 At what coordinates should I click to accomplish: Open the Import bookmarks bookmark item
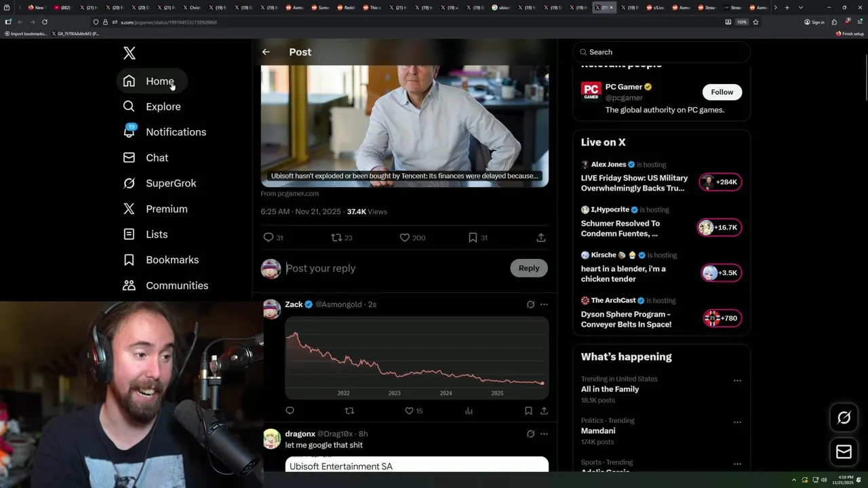[x=25, y=33]
